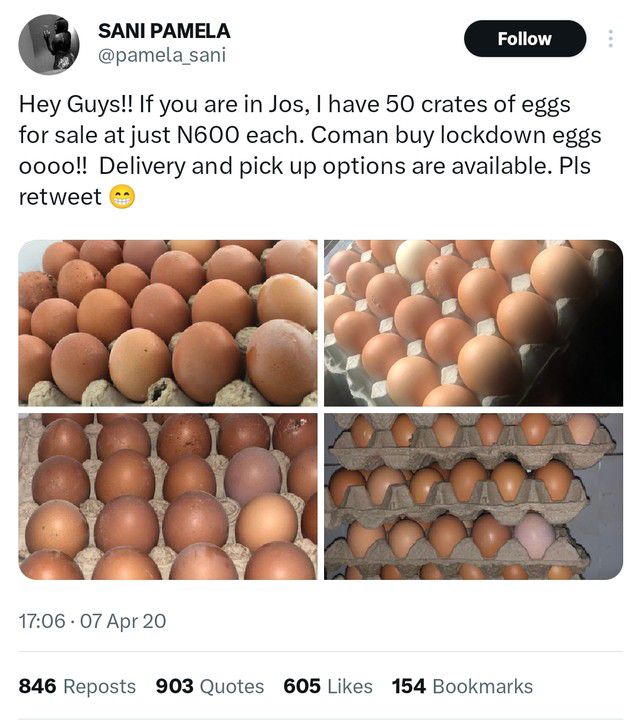Open the top-left close-up egg photo

[168, 322]
